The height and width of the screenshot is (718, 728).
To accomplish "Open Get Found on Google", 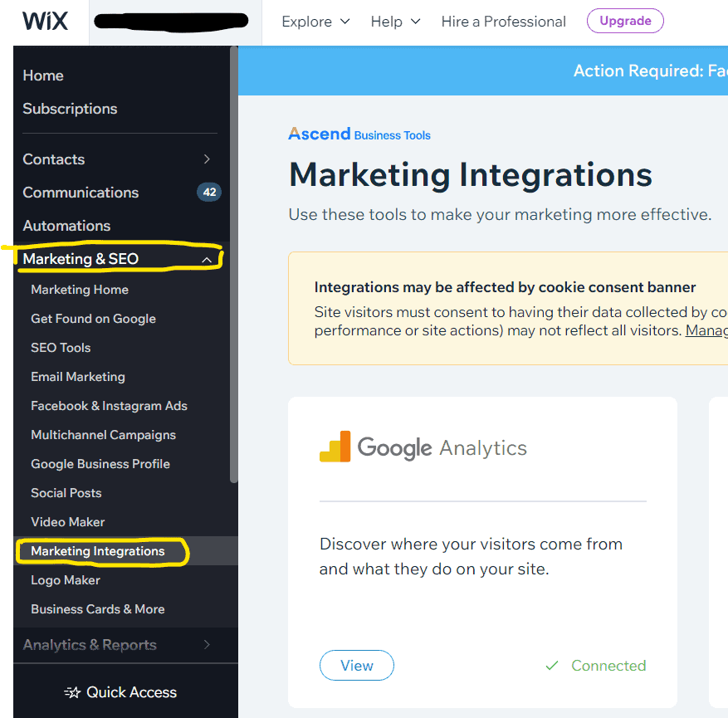I will (x=93, y=319).
